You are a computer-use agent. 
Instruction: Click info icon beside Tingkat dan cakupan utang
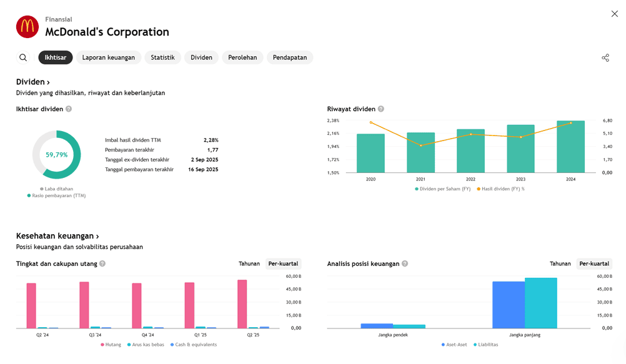point(102,263)
